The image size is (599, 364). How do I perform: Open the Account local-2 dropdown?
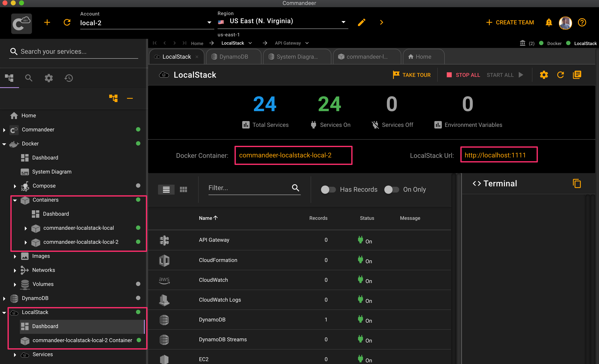(147, 23)
